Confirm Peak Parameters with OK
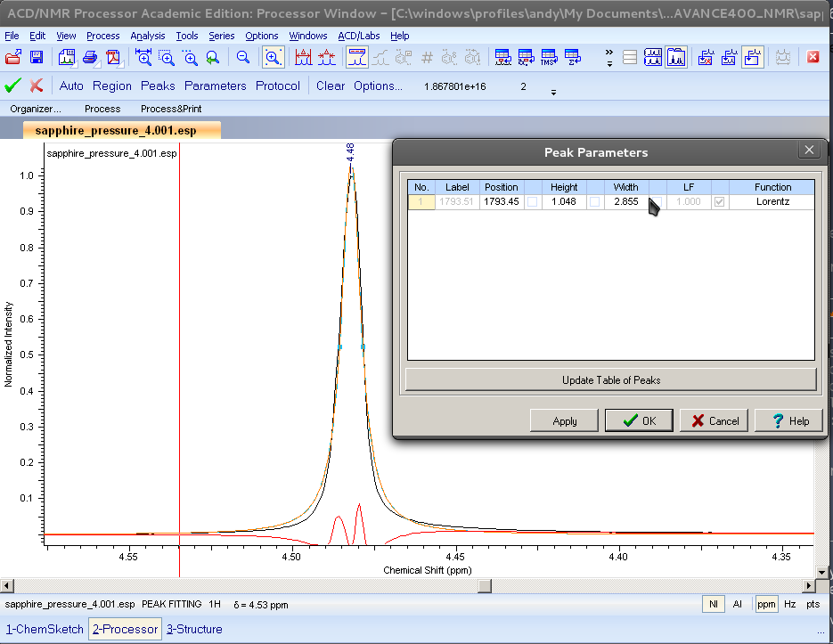 coord(639,420)
